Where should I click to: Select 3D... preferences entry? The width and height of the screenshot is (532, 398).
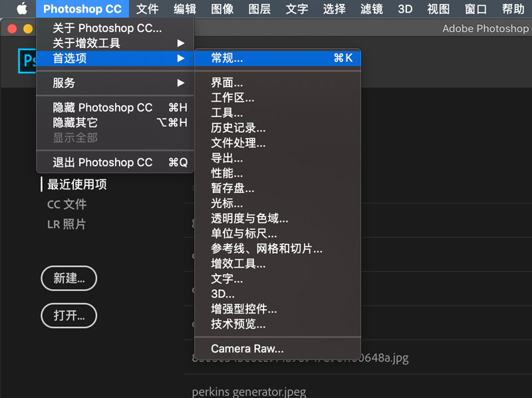click(x=277, y=294)
